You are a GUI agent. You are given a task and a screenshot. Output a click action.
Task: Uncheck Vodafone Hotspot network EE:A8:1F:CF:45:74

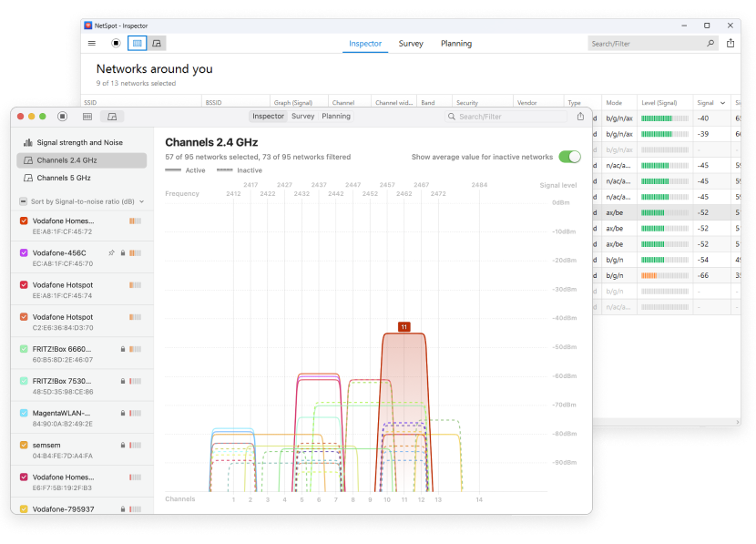pyautogui.click(x=24, y=285)
